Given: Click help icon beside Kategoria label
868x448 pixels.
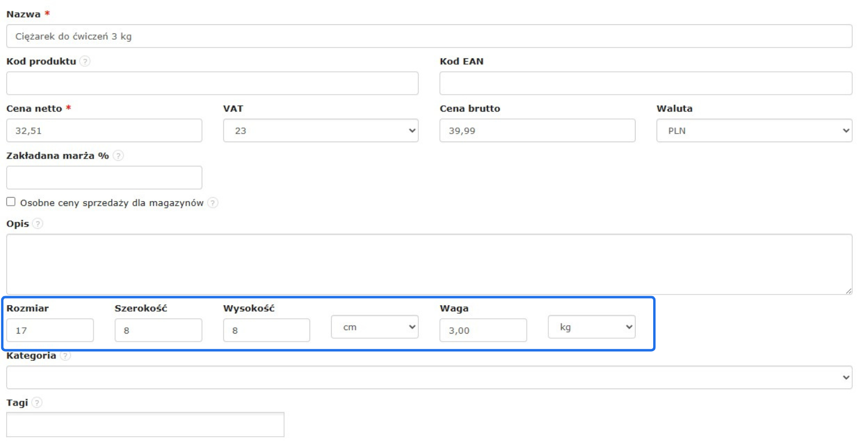Looking at the screenshot, I should [x=65, y=356].
